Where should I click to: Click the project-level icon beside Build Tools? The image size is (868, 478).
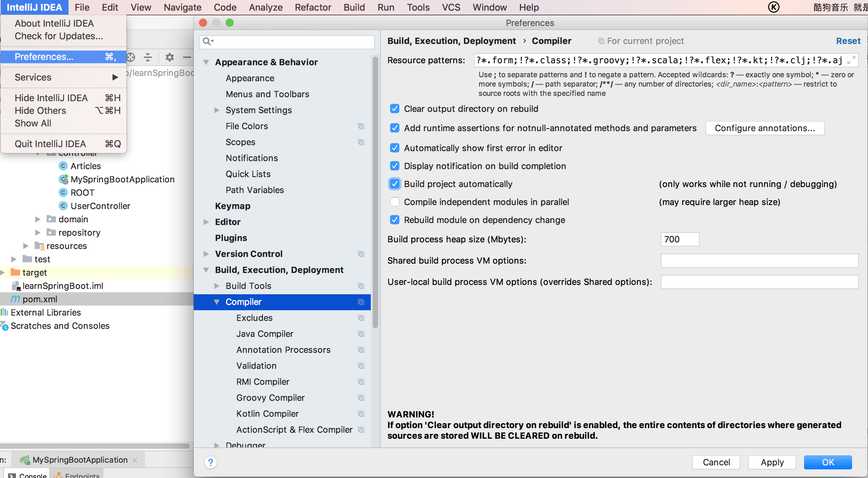click(x=361, y=286)
